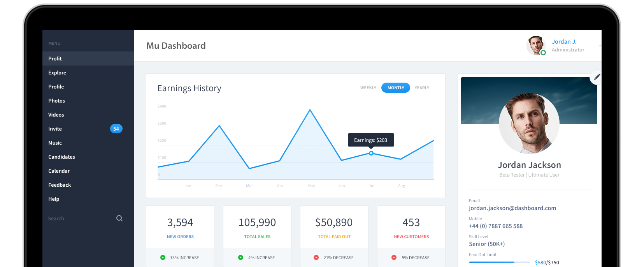
Task: Switch earnings chart to Yearly view
Action: tap(422, 88)
